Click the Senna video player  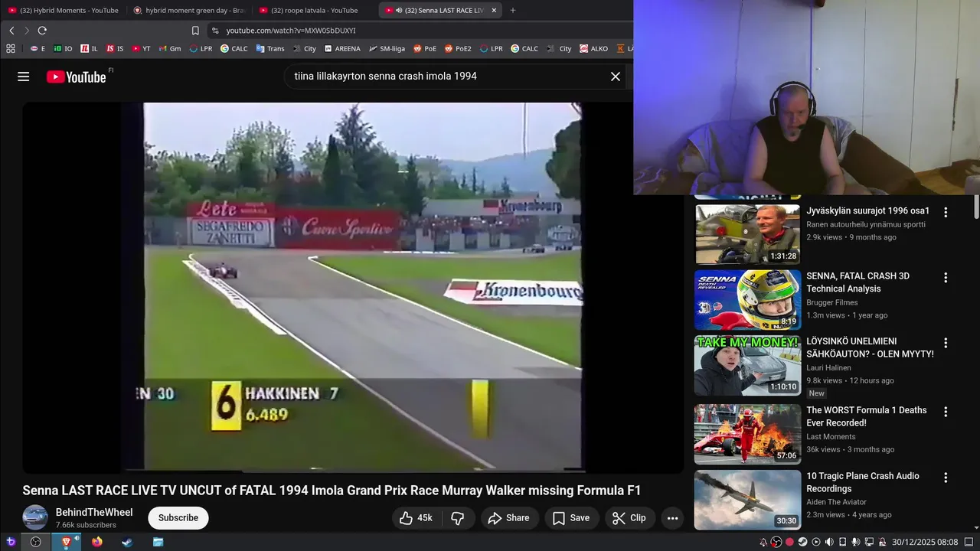[x=353, y=288]
